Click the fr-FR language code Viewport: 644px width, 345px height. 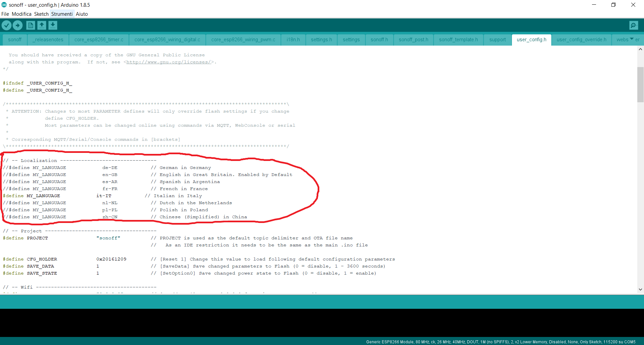[110, 189]
